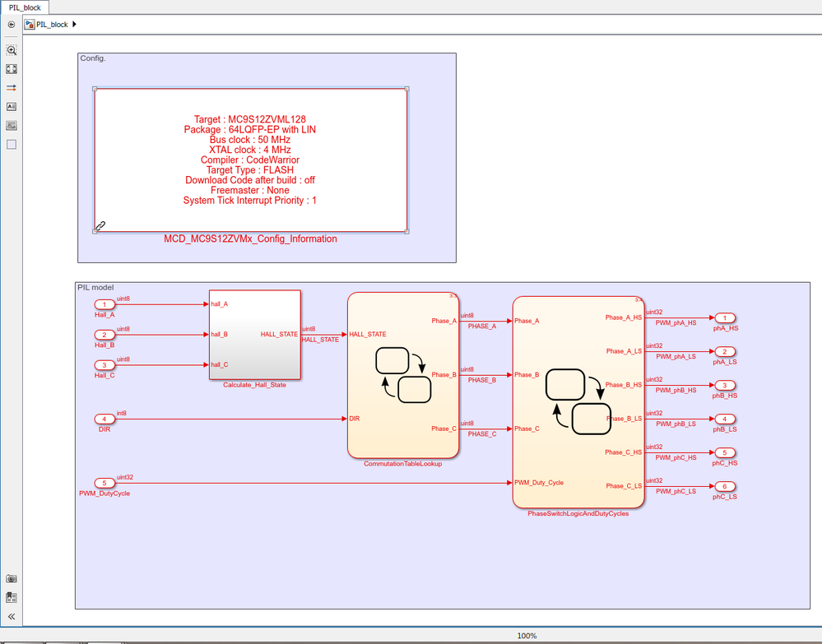The width and height of the screenshot is (822, 644).
Task: Select the signal arrows tool in the sidebar
Action: click(x=11, y=88)
